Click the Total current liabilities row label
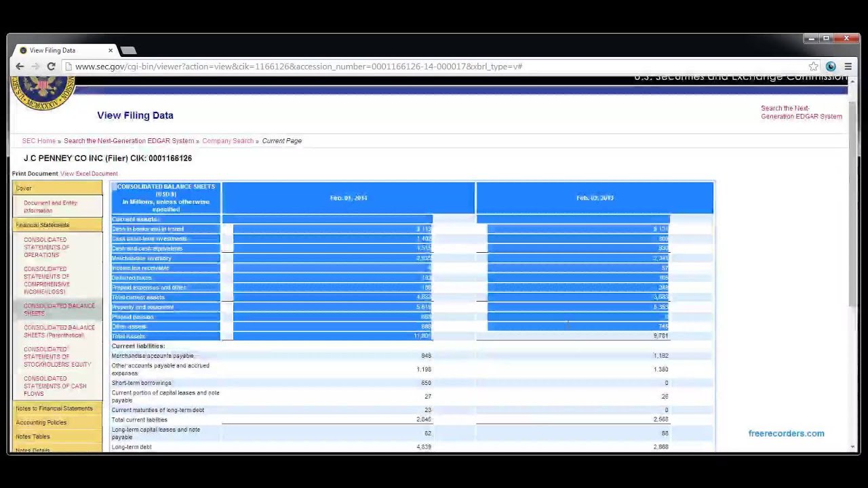 tap(140, 420)
